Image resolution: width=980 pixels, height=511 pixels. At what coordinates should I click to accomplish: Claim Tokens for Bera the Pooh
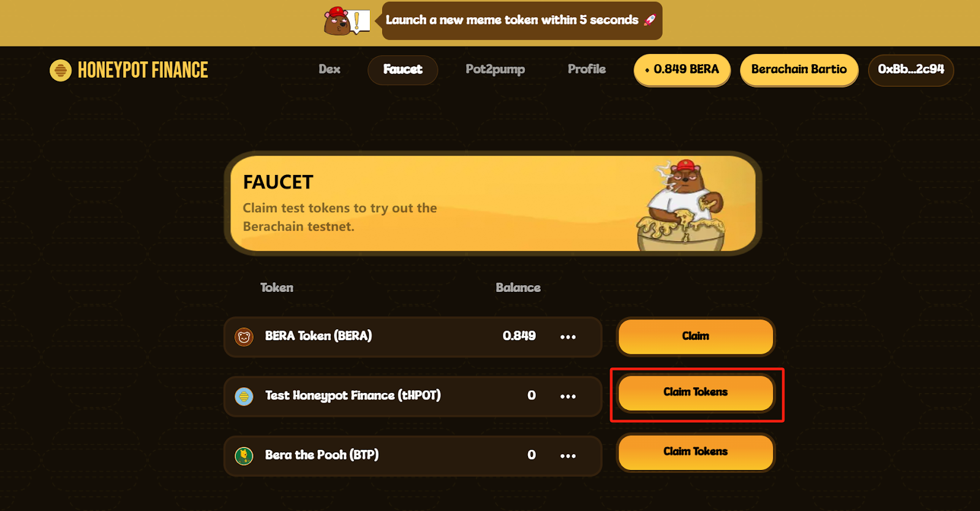click(x=696, y=452)
